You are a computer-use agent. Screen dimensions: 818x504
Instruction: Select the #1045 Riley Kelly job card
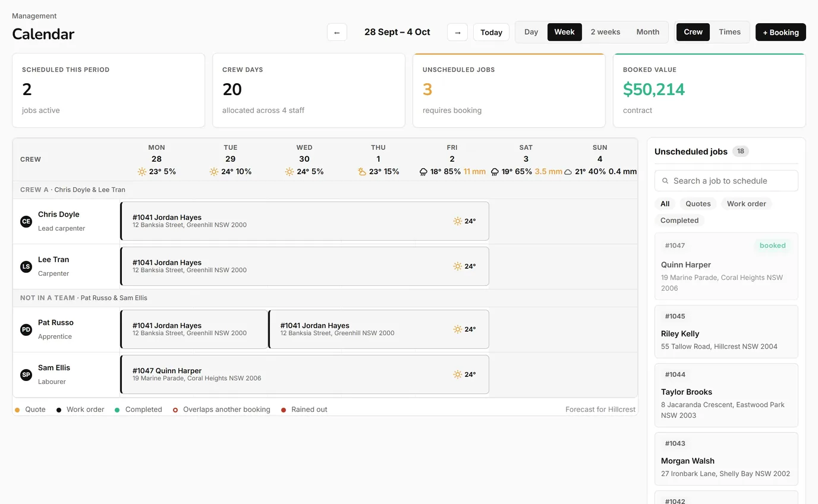tap(726, 332)
